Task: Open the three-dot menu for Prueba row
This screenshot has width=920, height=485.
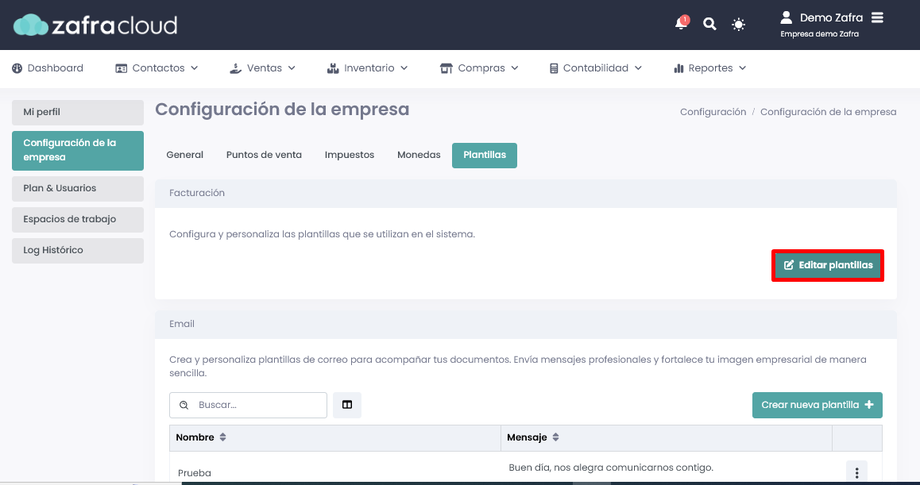Action: pyautogui.click(x=856, y=473)
